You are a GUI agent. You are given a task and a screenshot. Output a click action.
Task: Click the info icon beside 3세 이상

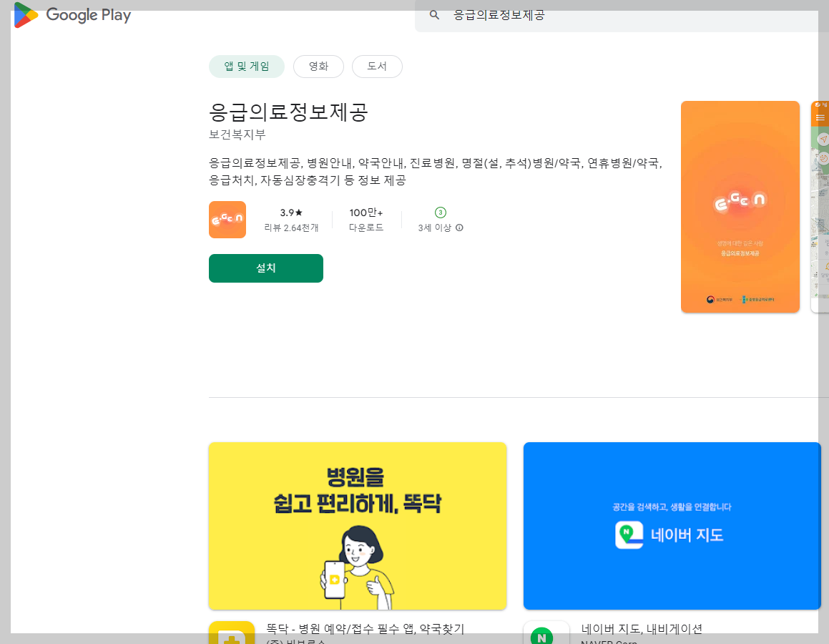(x=459, y=228)
